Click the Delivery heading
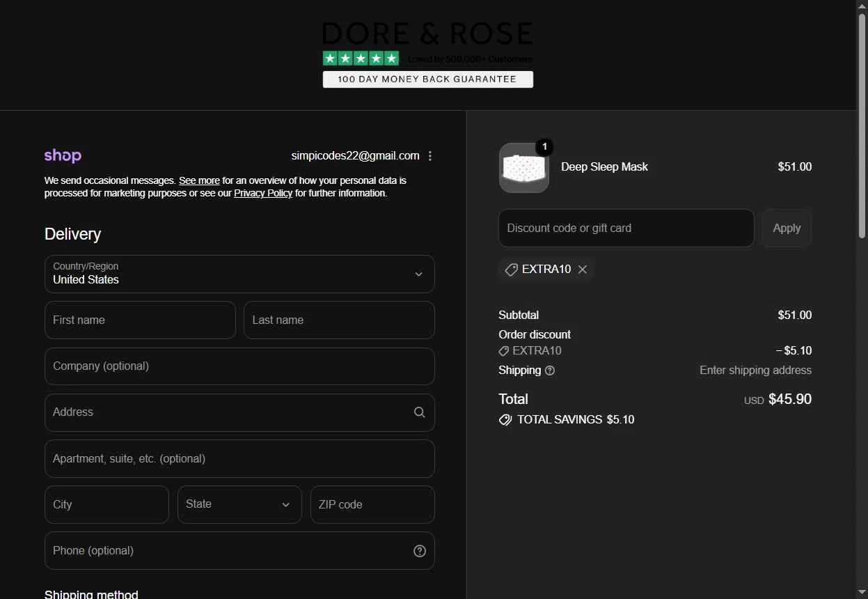 click(72, 234)
